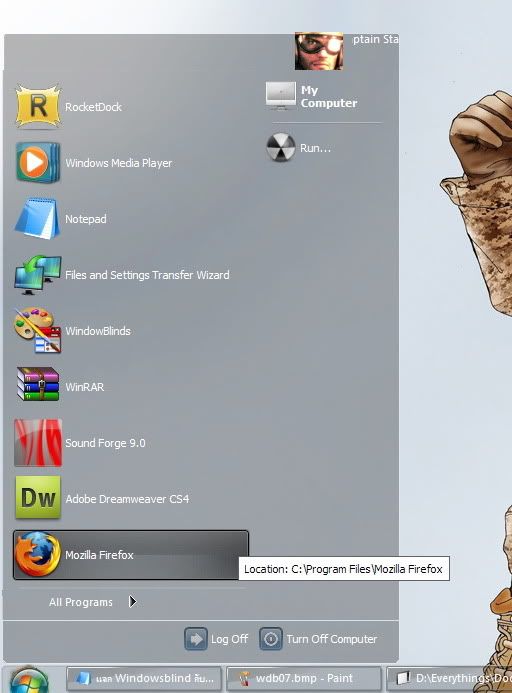The width and height of the screenshot is (512, 693).
Task: Click the All Programs label
Action: [81, 602]
